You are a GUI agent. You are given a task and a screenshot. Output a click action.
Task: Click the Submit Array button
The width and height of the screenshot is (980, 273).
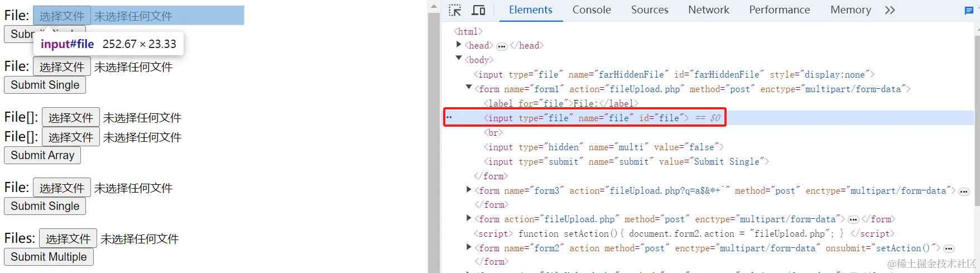42,155
